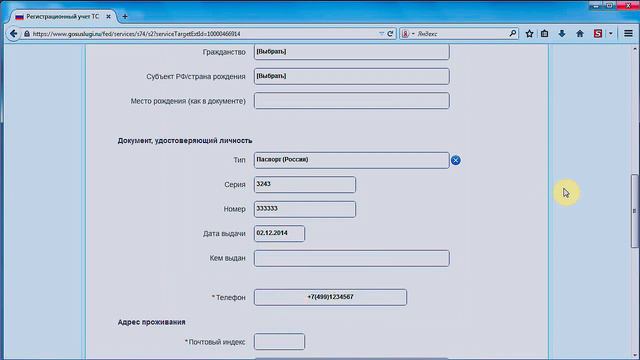Click the scrollbar up arrow
The height and width of the screenshot is (360, 640).
click(635, 49)
